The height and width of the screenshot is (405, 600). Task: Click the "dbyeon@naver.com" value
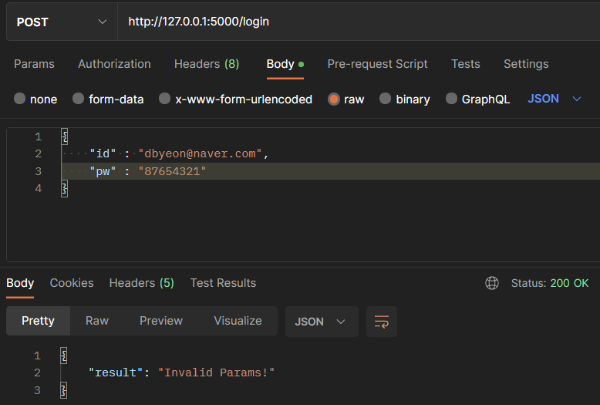tap(200, 154)
